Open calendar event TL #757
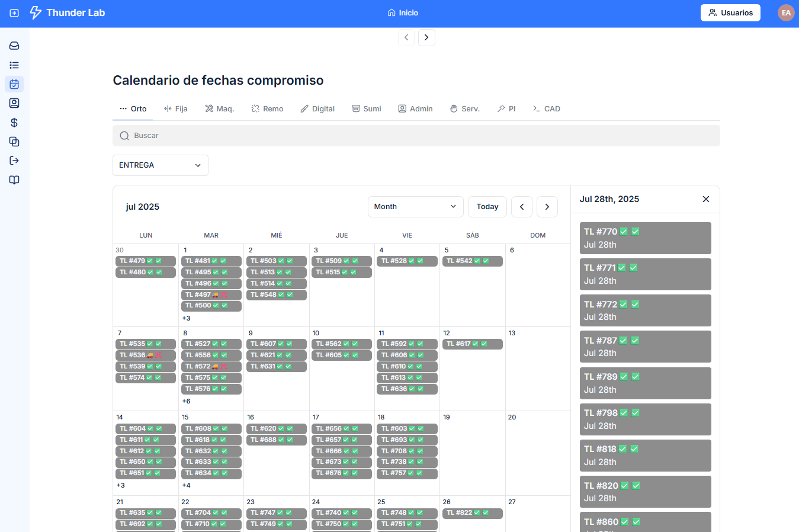 pos(407,473)
